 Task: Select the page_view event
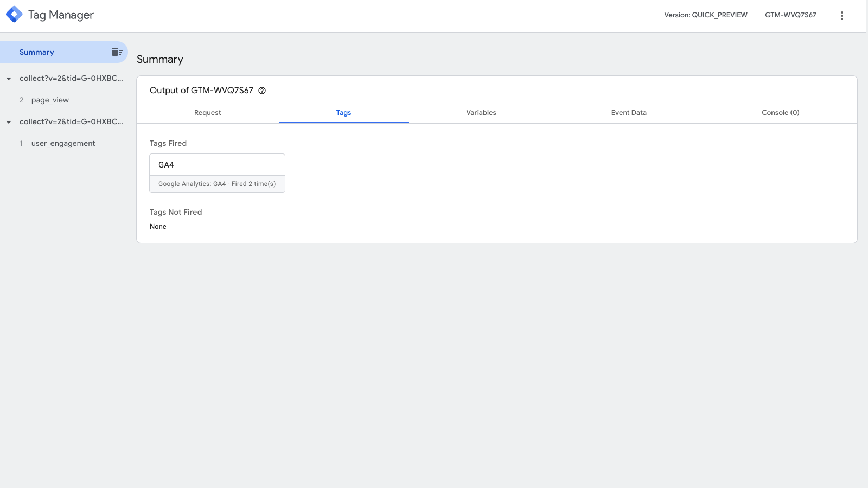[x=50, y=100]
